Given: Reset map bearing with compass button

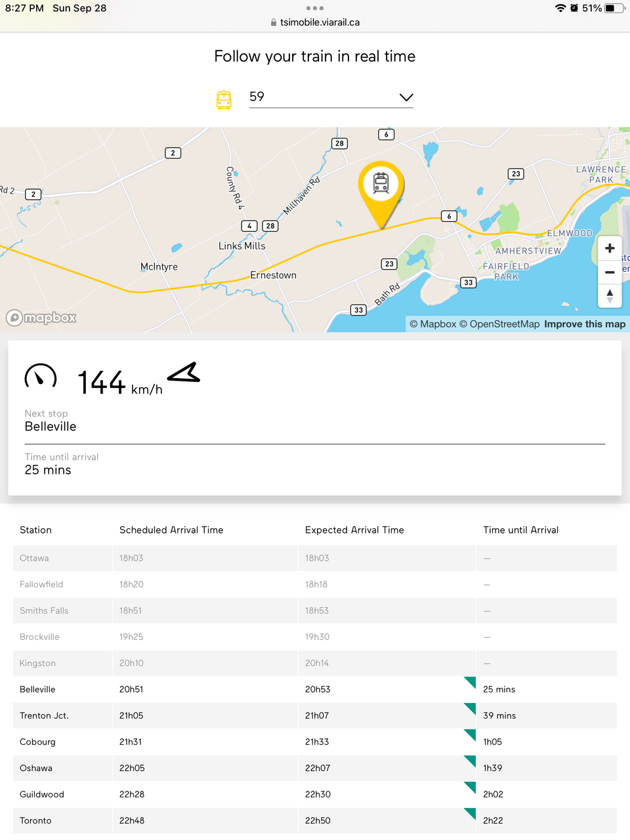Looking at the screenshot, I should [610, 296].
